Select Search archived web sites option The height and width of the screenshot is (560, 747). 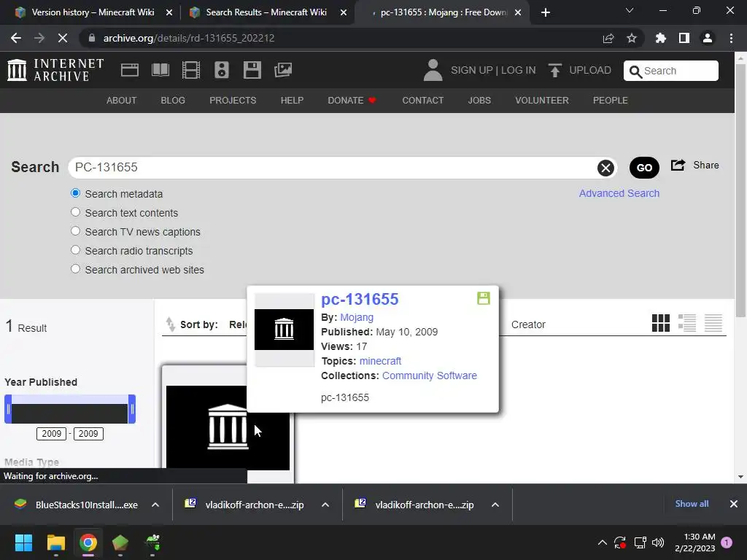pyautogui.click(x=75, y=269)
